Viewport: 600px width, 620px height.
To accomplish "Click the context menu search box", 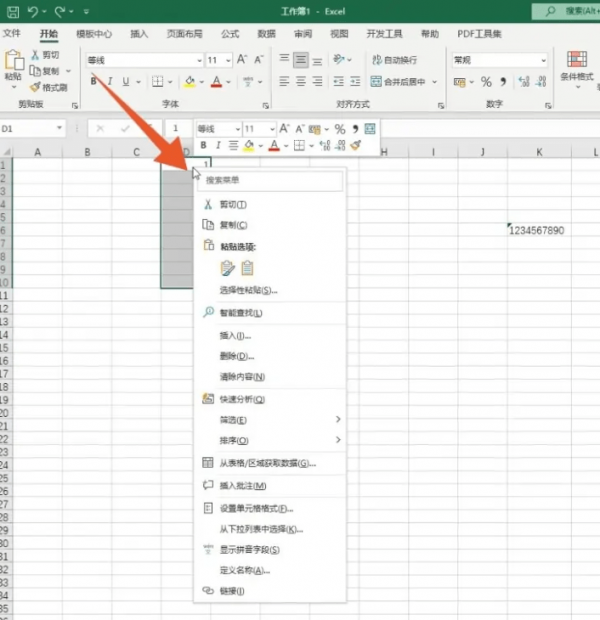I will pos(270,180).
